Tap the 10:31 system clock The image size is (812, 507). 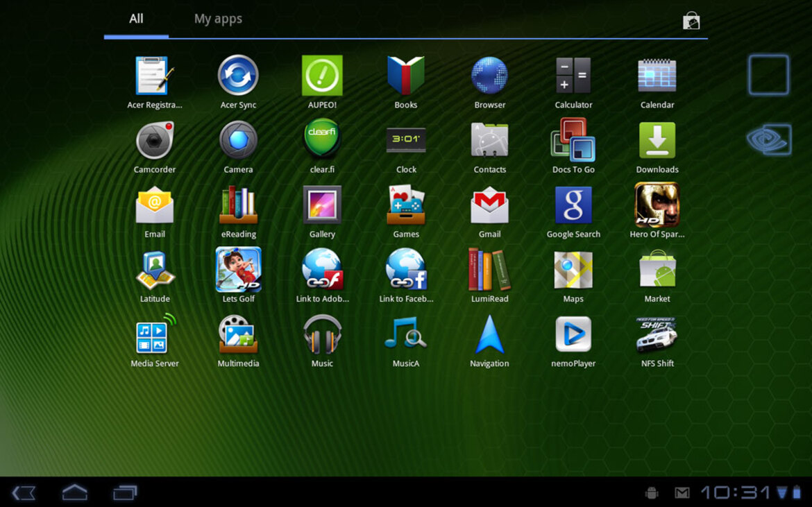[736, 492]
